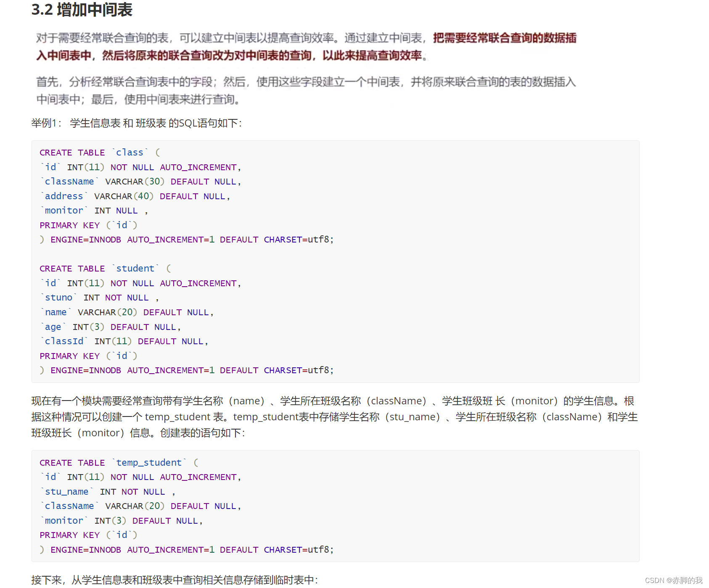This screenshot has height=588, width=709.
Task: Select the `stuno` field in student table
Action: (59, 297)
